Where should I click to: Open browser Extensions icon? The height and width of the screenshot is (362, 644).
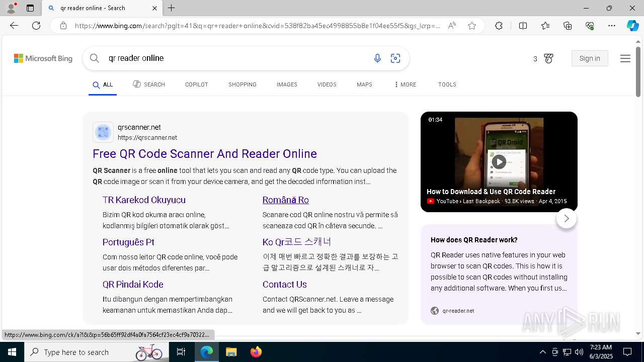pos(499,26)
